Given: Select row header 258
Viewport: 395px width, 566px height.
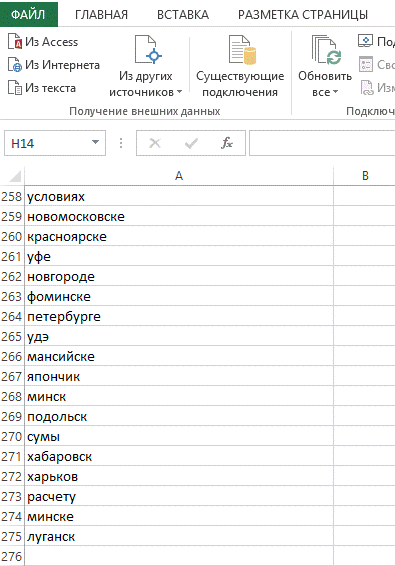Looking at the screenshot, I should point(12,196).
